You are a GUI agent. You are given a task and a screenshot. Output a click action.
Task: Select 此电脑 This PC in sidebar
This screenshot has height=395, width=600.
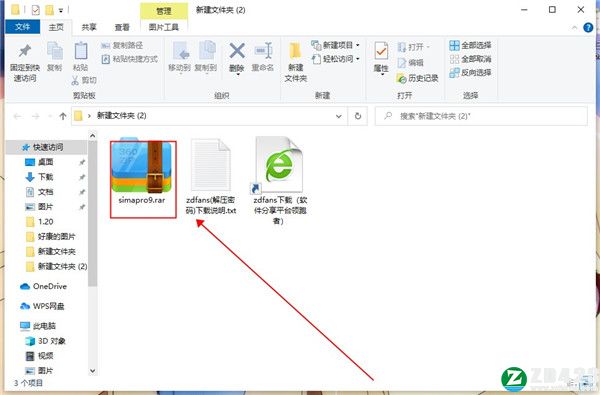click(x=38, y=326)
